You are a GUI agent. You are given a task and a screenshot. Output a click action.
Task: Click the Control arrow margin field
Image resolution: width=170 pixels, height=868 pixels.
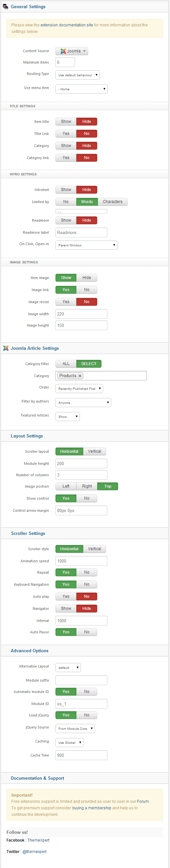(x=81, y=510)
